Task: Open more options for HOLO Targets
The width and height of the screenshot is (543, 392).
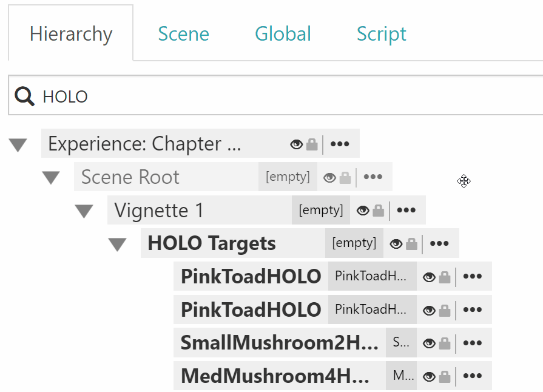Action: coord(439,243)
